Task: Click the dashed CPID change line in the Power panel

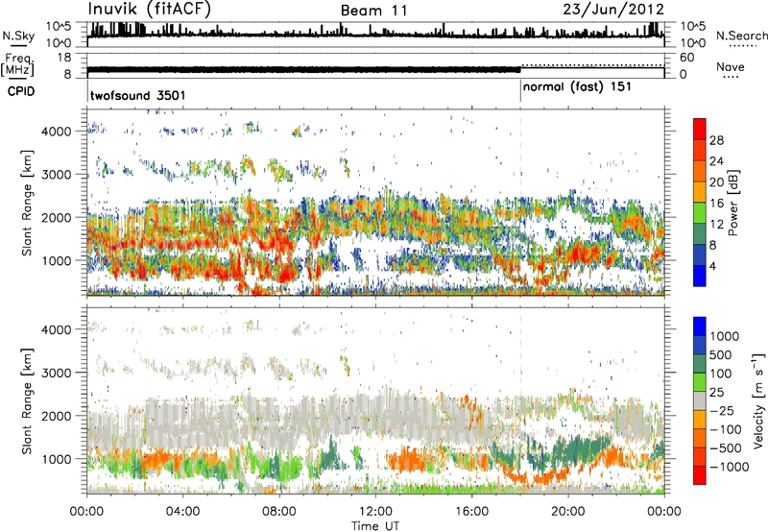Action: click(x=520, y=202)
